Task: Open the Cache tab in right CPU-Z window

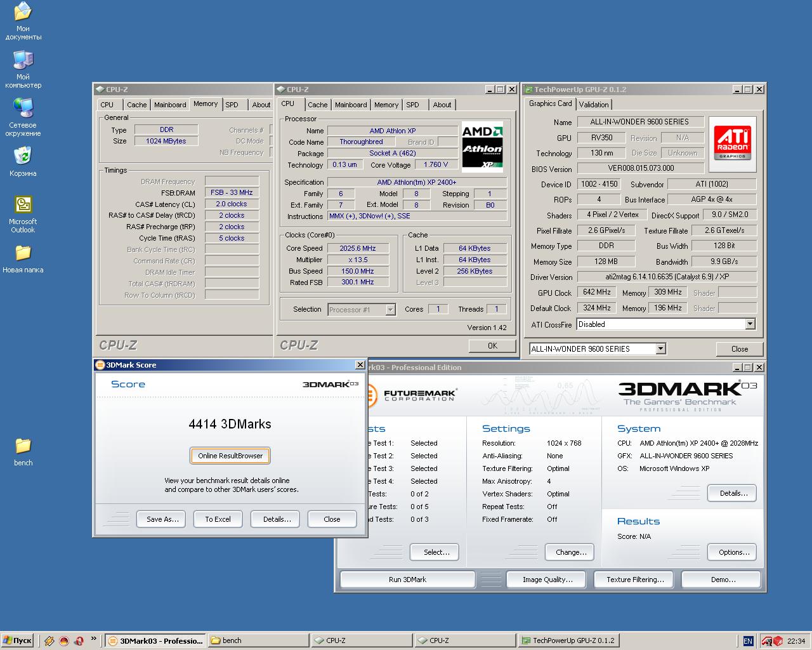Action: [x=318, y=105]
